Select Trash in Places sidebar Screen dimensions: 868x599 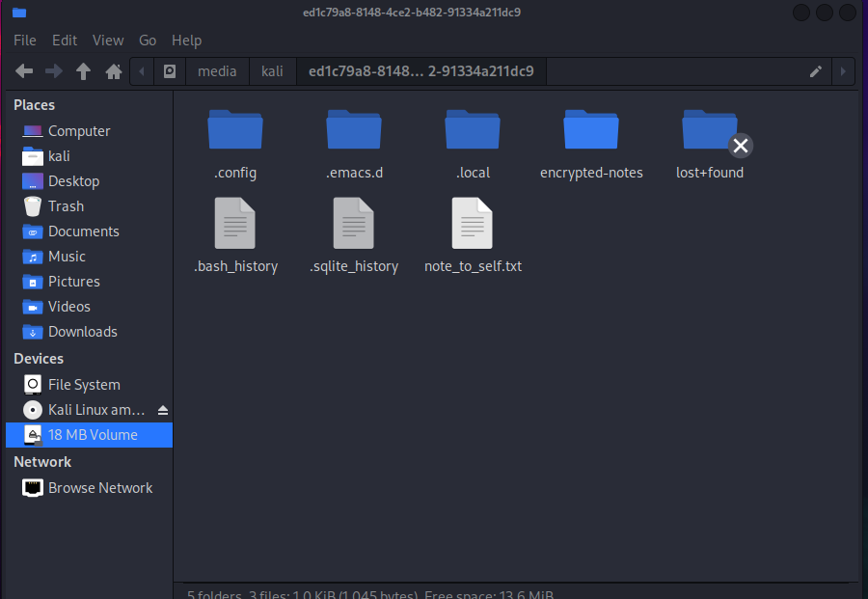pos(66,206)
